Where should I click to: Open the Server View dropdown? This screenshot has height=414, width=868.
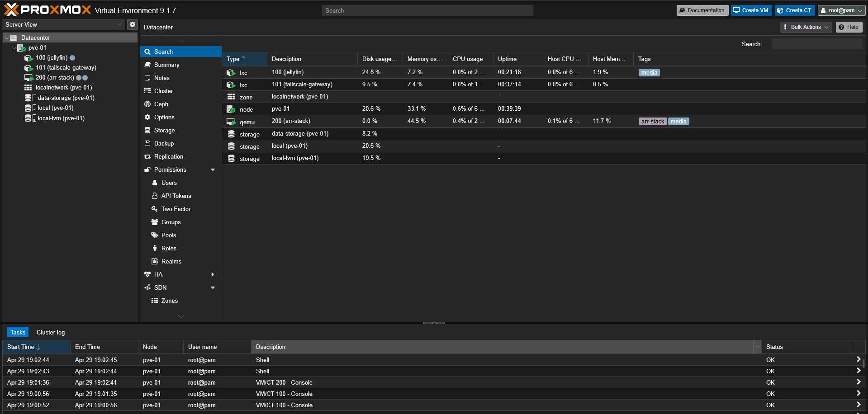coord(119,24)
